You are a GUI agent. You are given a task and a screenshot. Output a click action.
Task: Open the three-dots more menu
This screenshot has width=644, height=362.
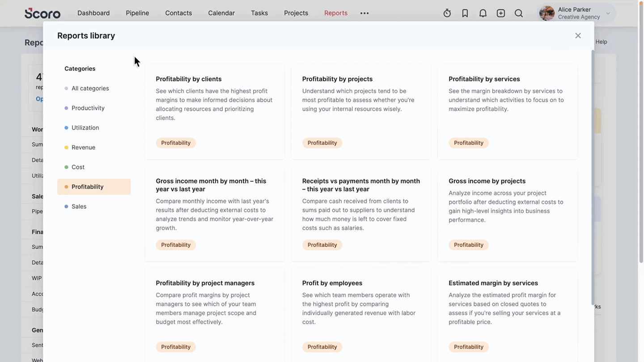coord(364,13)
